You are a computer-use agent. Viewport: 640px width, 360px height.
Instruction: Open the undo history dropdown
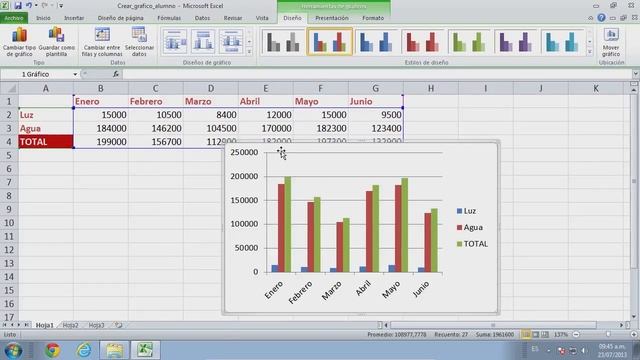(x=36, y=6)
